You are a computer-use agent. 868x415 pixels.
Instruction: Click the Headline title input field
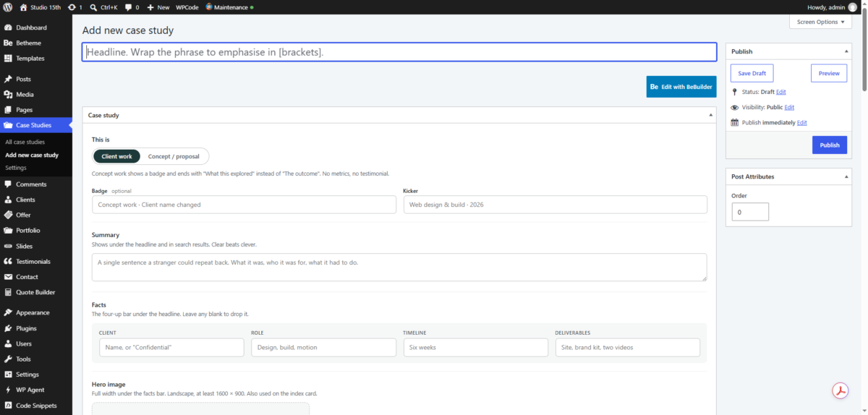pyautogui.click(x=399, y=52)
